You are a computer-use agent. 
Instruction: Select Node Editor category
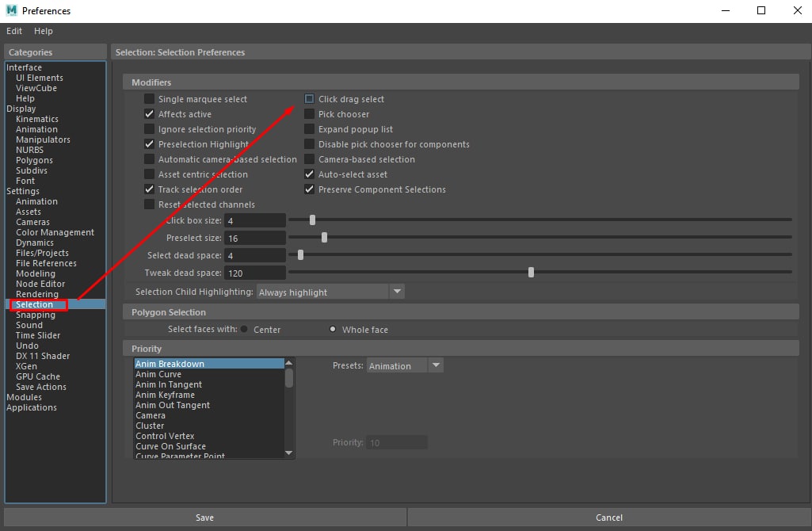pyautogui.click(x=40, y=284)
